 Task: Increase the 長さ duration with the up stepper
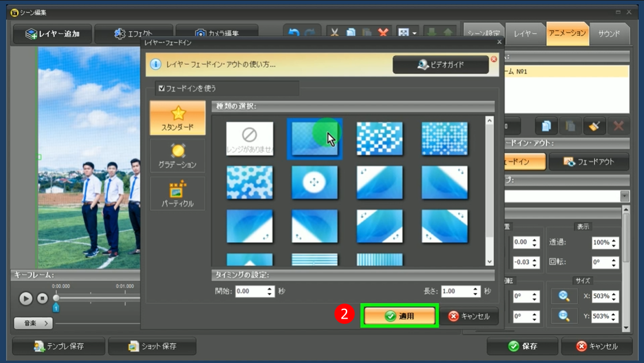pos(476,288)
